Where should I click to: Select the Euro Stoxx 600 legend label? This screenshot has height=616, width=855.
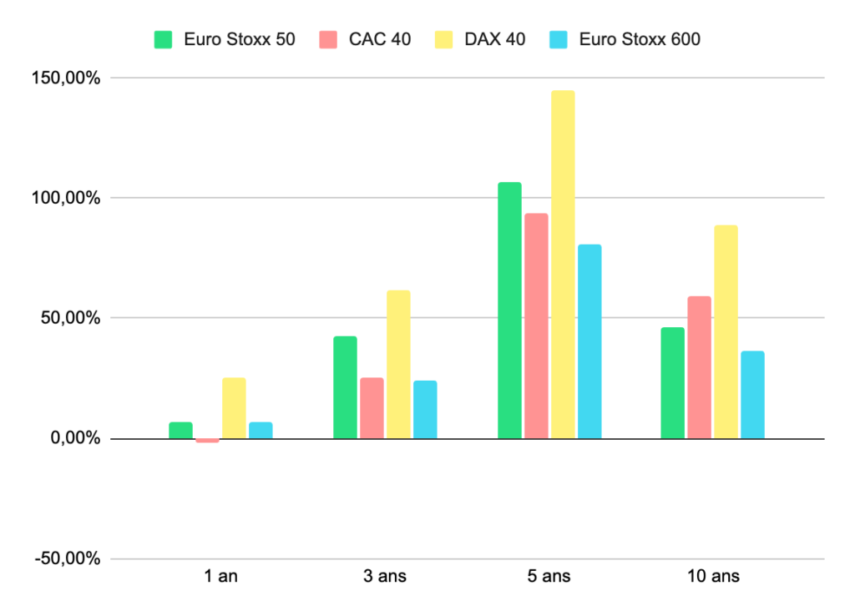click(x=640, y=39)
